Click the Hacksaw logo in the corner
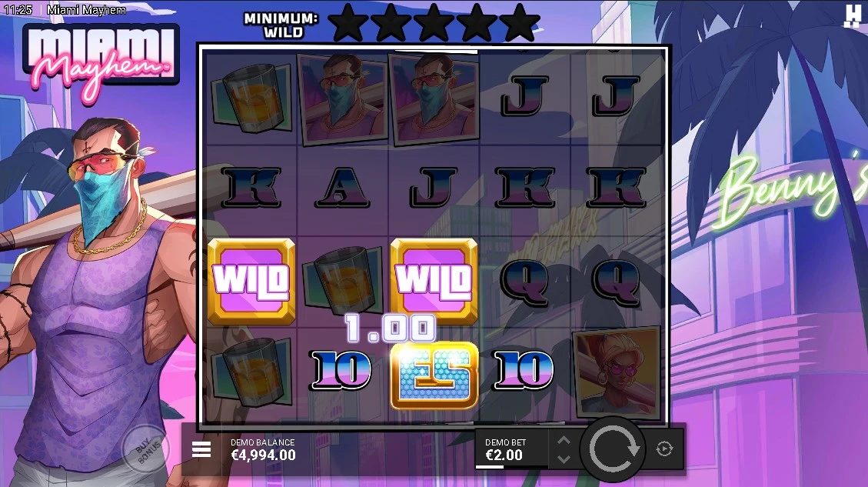 click(x=853, y=15)
